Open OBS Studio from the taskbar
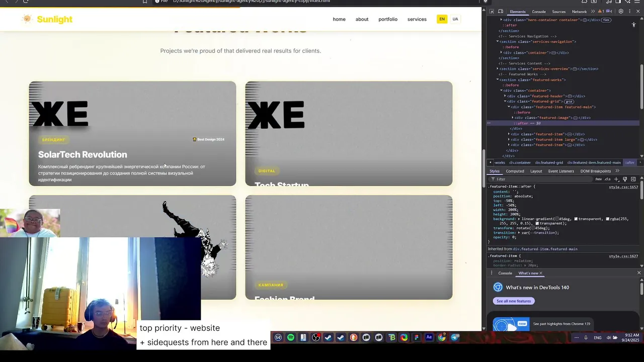Image resolution: width=644 pixels, height=362 pixels. [x=316, y=338]
